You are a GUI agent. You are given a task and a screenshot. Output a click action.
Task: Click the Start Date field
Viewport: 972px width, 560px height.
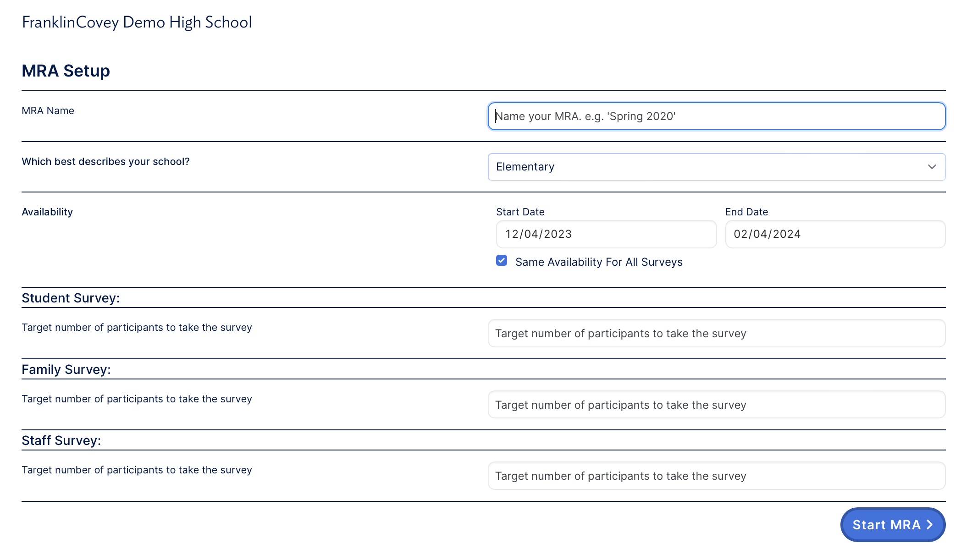tap(606, 234)
